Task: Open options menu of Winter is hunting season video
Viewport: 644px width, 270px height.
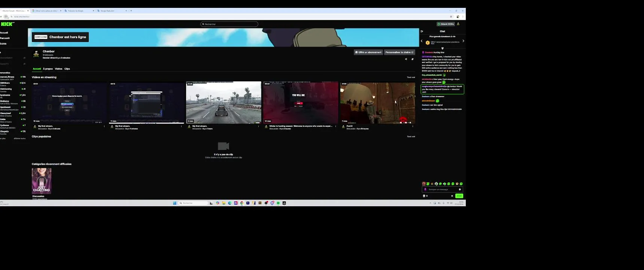Action: 335,126
